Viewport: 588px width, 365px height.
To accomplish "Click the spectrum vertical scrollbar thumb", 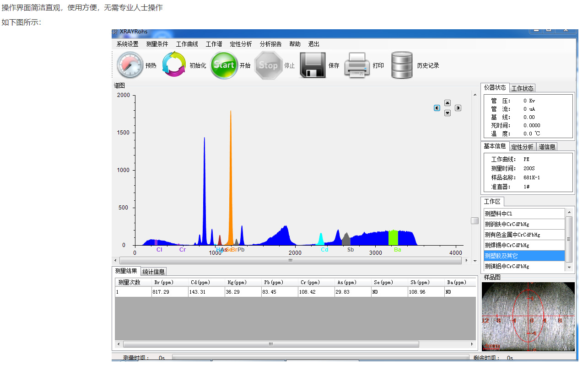I will 475,220.
